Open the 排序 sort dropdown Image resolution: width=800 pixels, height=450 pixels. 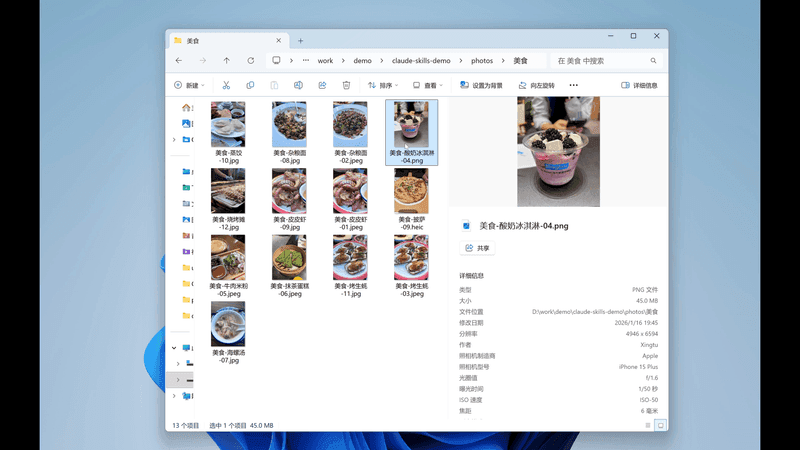point(384,86)
